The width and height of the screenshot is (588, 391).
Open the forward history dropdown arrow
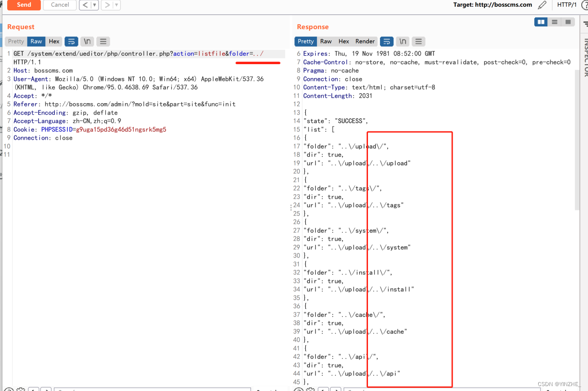click(117, 5)
